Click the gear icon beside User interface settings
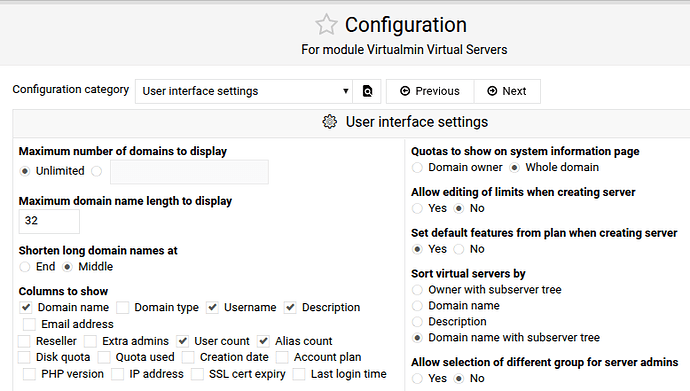The image size is (690, 391). 330,121
